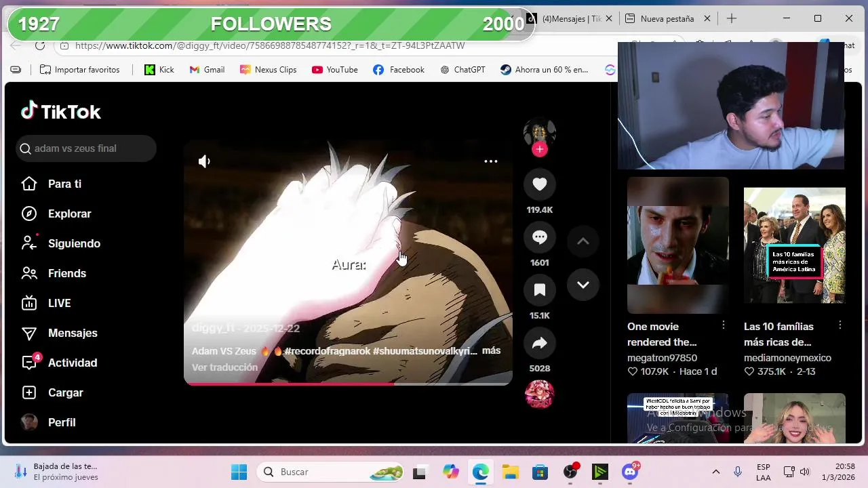Click 'Importar favoritos' bookmark
Screen dimensions: 868x488
tap(80, 70)
